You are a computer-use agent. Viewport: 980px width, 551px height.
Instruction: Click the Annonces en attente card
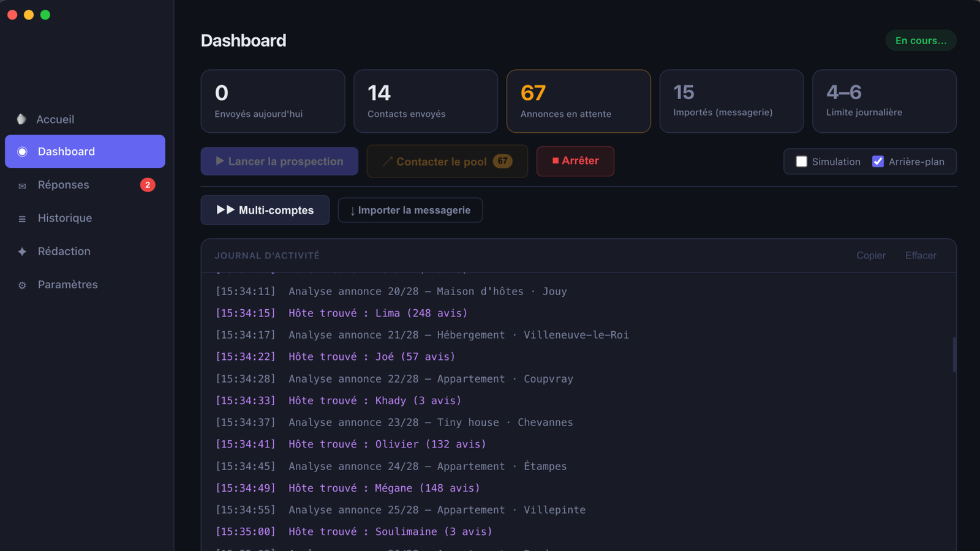579,101
